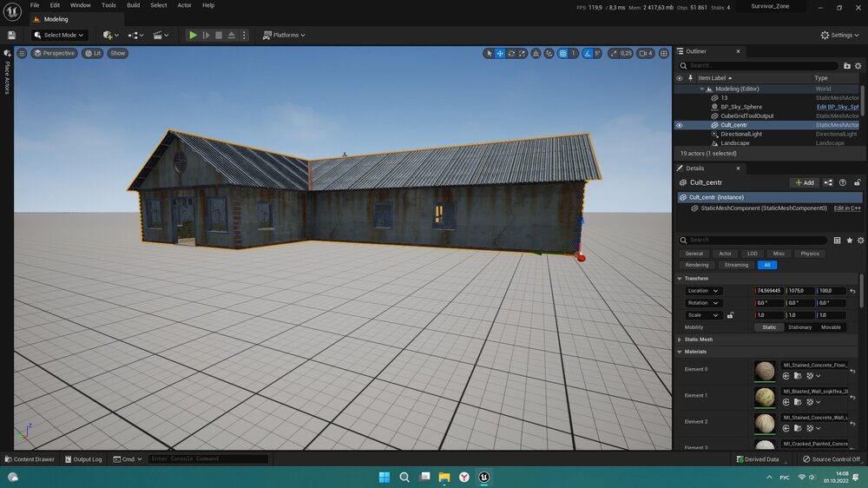Image resolution: width=868 pixels, height=488 pixels.
Task: Set Mobility to Movable
Action: (831, 327)
